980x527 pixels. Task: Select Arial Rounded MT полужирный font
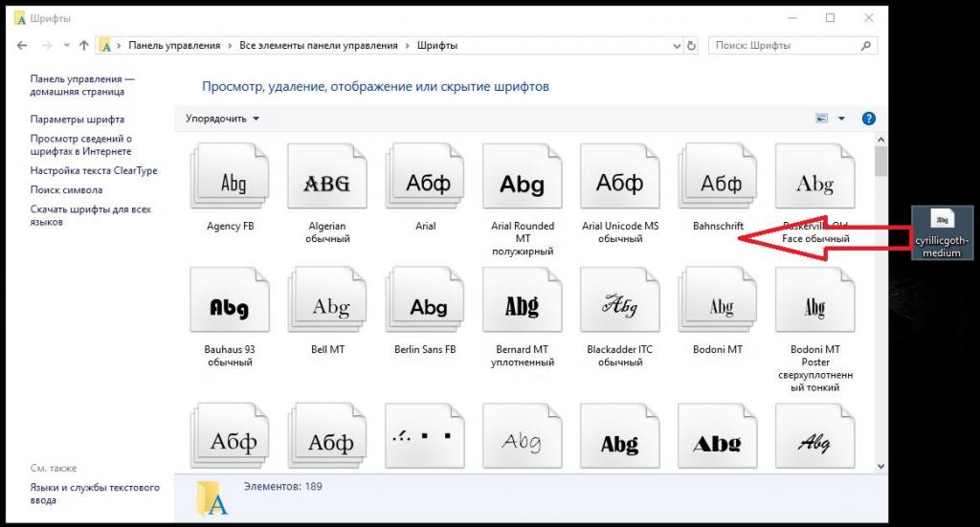(523, 177)
